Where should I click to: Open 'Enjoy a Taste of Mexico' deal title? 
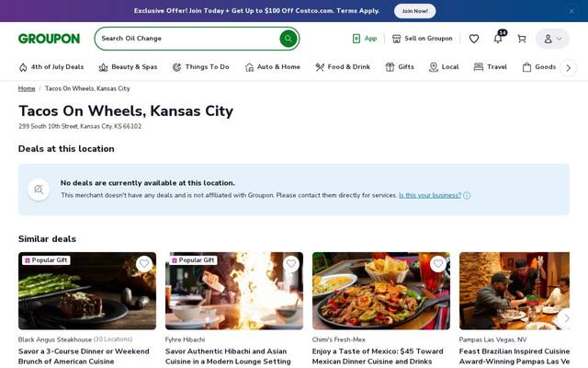click(378, 356)
